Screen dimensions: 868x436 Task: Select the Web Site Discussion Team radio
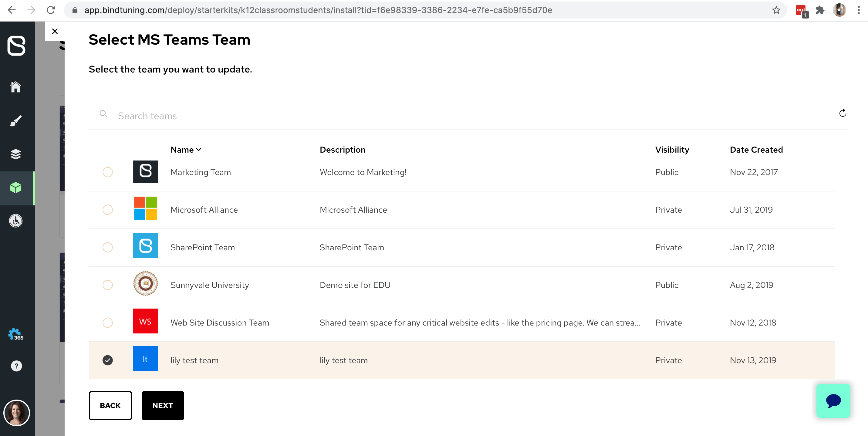(x=107, y=323)
